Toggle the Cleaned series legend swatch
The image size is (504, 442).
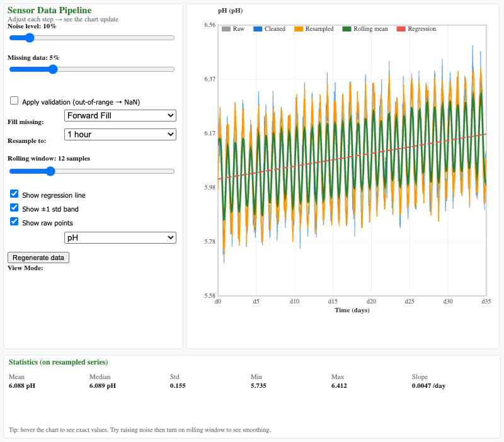[x=258, y=29]
